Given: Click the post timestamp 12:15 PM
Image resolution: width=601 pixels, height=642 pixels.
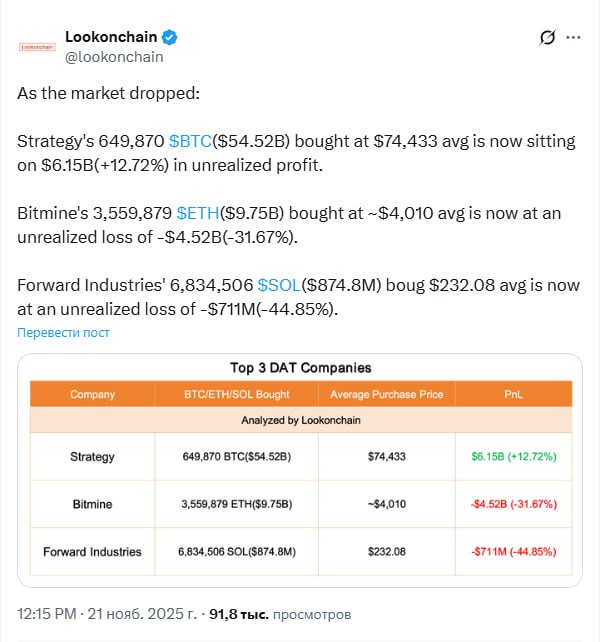Looking at the screenshot, I should coord(51,612).
